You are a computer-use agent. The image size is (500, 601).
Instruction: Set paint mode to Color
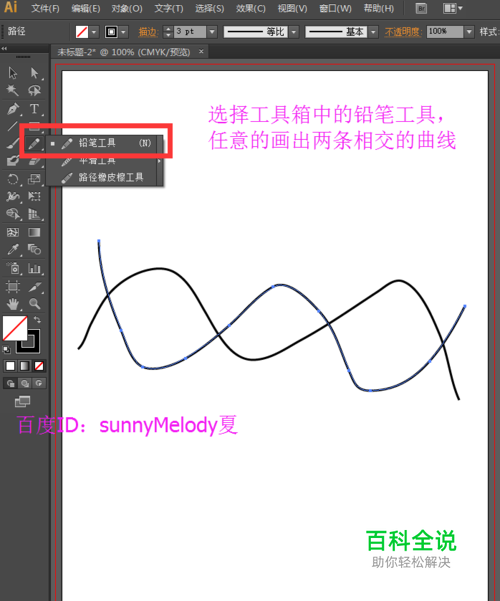(x=10, y=366)
